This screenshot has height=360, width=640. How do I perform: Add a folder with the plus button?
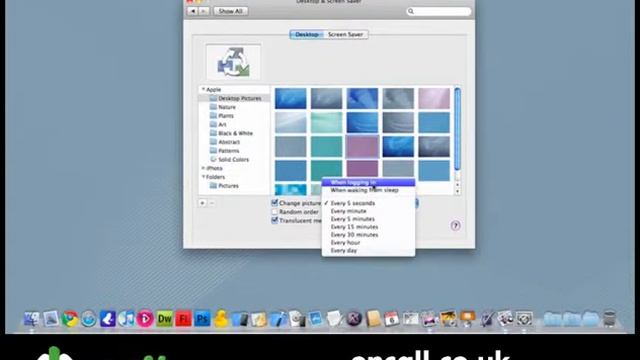coord(202,203)
